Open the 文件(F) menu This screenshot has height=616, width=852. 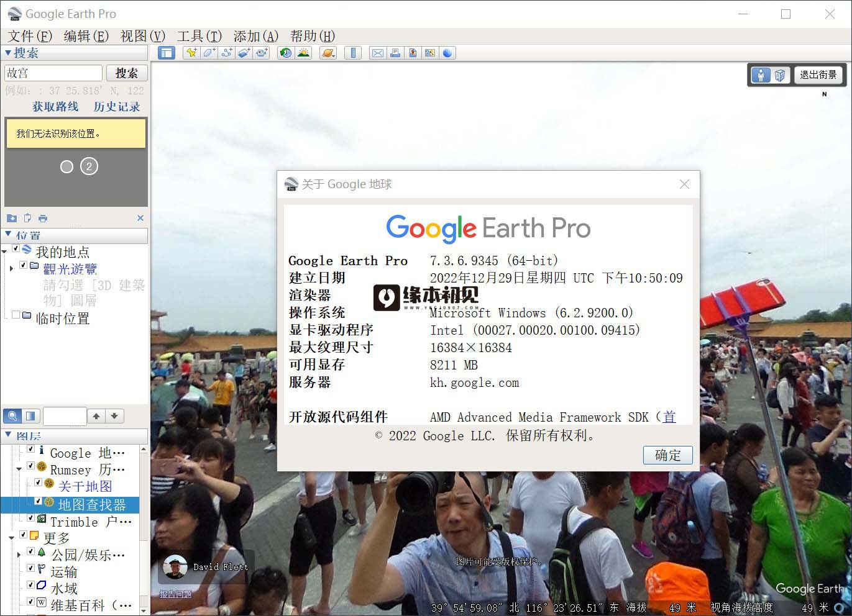(x=30, y=36)
